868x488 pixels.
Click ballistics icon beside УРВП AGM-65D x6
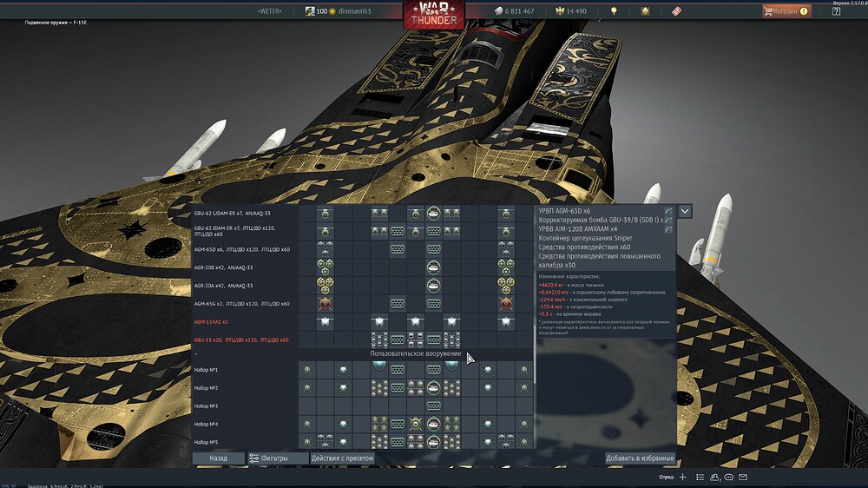[x=668, y=211]
